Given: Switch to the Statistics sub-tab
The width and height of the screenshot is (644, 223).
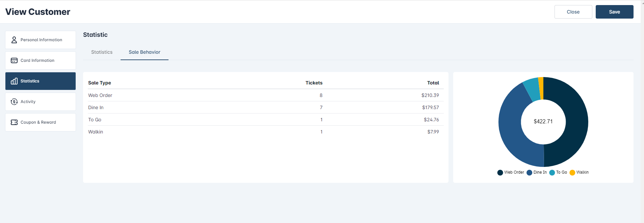Looking at the screenshot, I should 102,52.
